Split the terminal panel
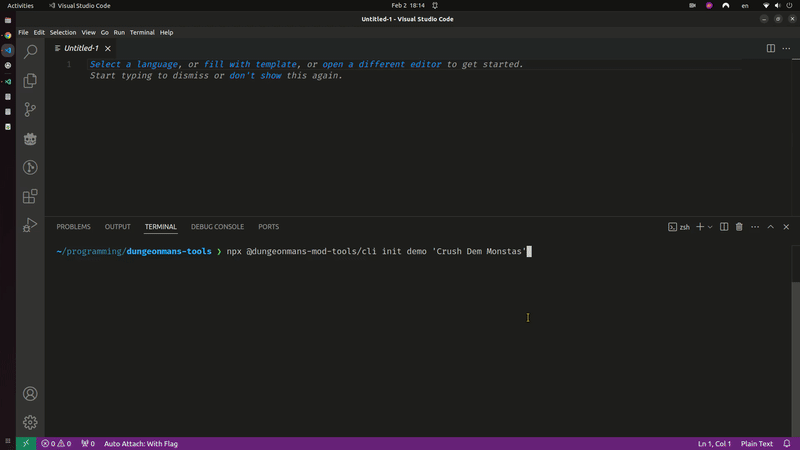800x450 pixels. coord(723,227)
